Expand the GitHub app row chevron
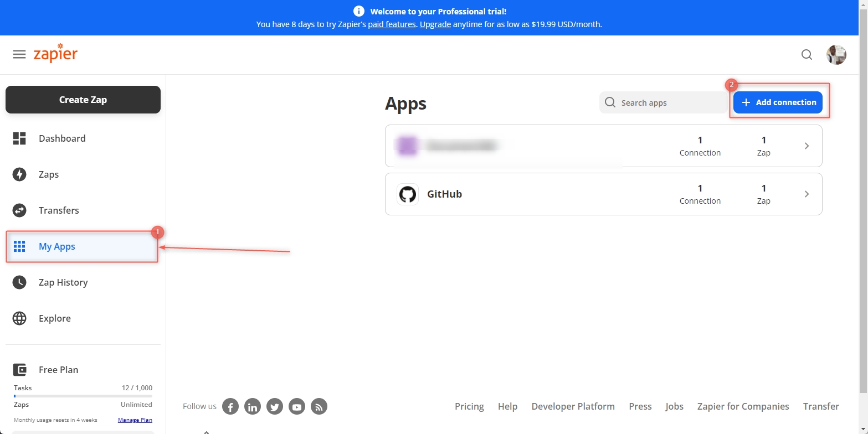This screenshot has width=868, height=434. pyautogui.click(x=807, y=194)
